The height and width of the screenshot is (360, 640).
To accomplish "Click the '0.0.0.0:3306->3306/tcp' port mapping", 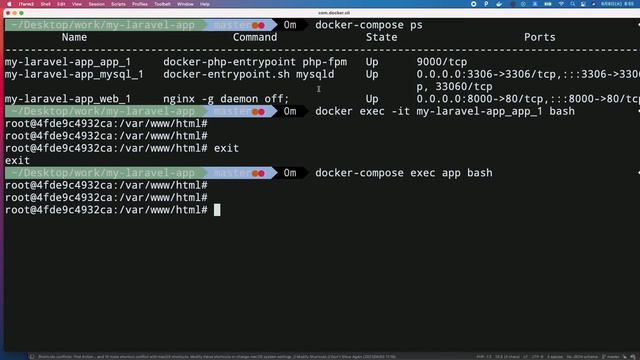I will [486, 74].
